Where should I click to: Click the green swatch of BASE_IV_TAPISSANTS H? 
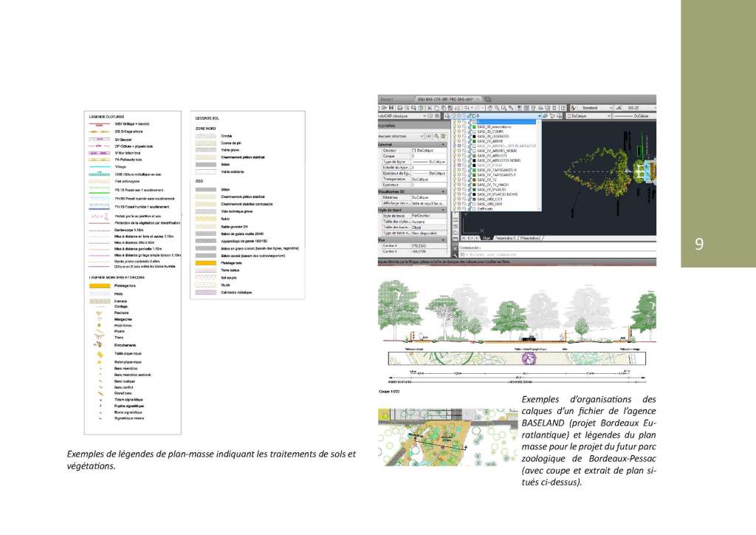coord(474,169)
